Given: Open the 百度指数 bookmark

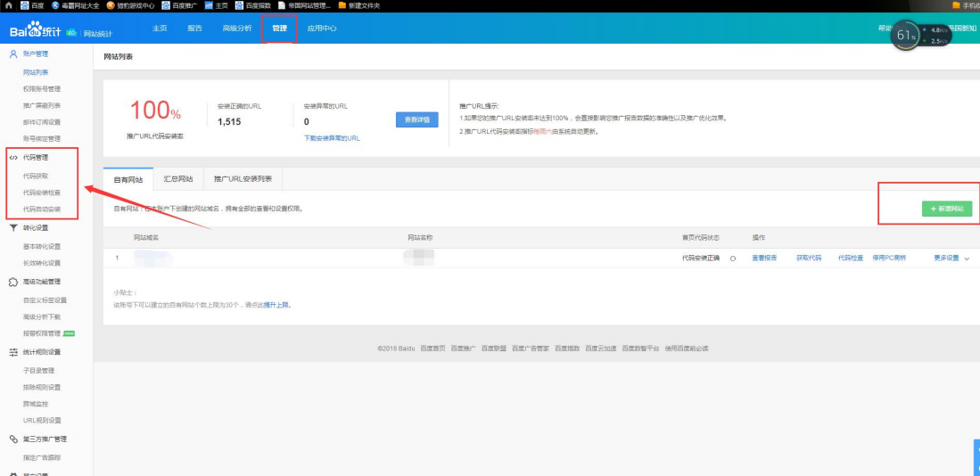Looking at the screenshot, I should [x=253, y=5].
